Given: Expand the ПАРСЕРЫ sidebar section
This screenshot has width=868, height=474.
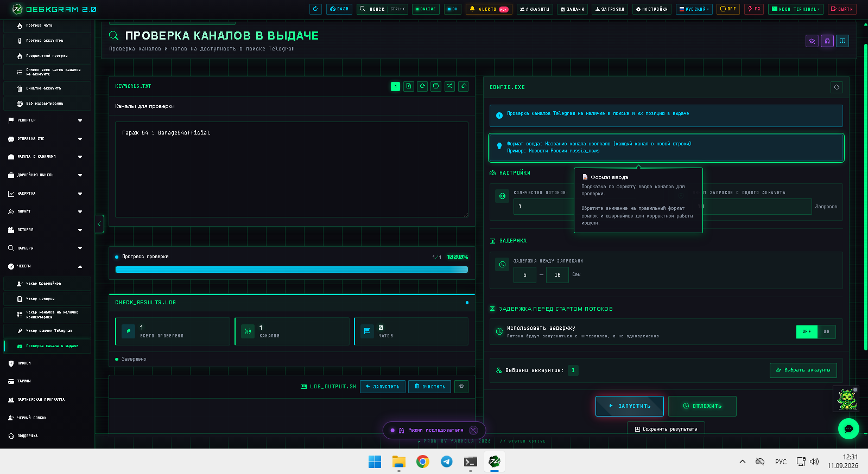Looking at the screenshot, I should click(47, 248).
